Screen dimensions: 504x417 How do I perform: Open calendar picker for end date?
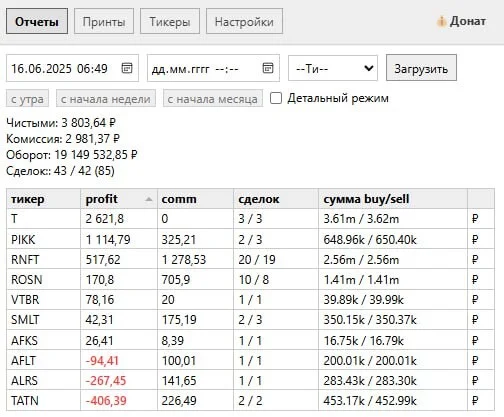coord(268,68)
